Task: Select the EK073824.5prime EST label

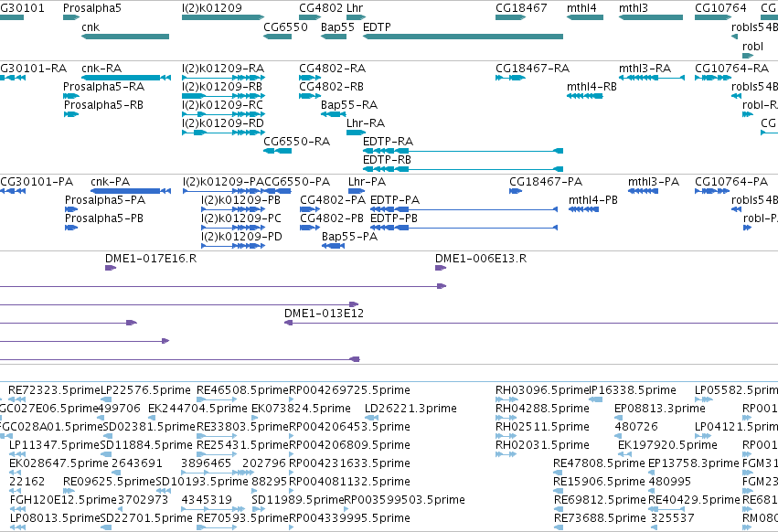Action: (301, 409)
